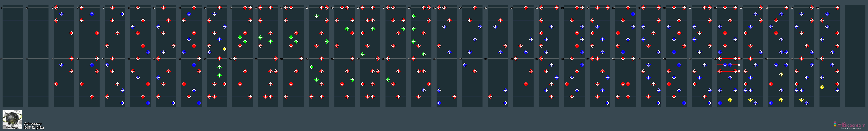Click the yellow down arrow in measure 60
868x131 pixels.
click(x=750, y=100)
